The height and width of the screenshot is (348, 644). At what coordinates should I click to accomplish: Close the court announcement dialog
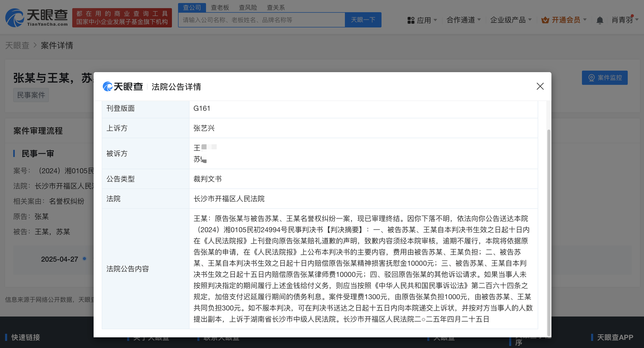540,86
